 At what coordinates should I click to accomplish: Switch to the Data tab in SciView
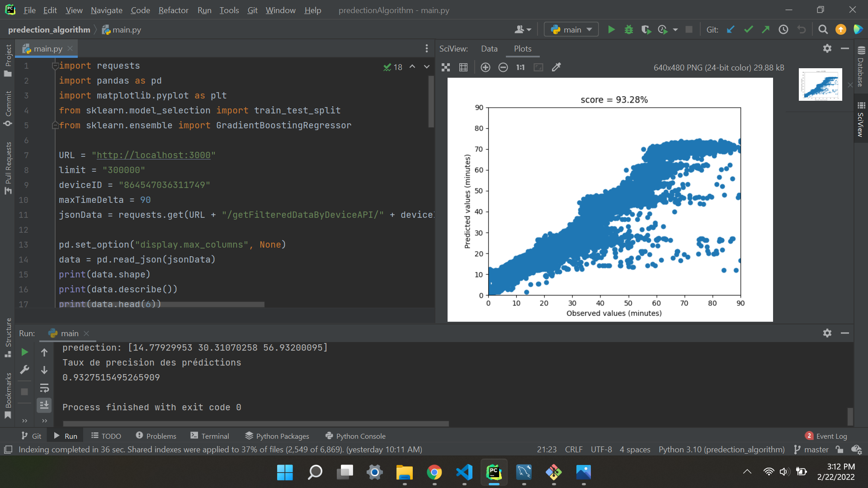[x=489, y=48]
